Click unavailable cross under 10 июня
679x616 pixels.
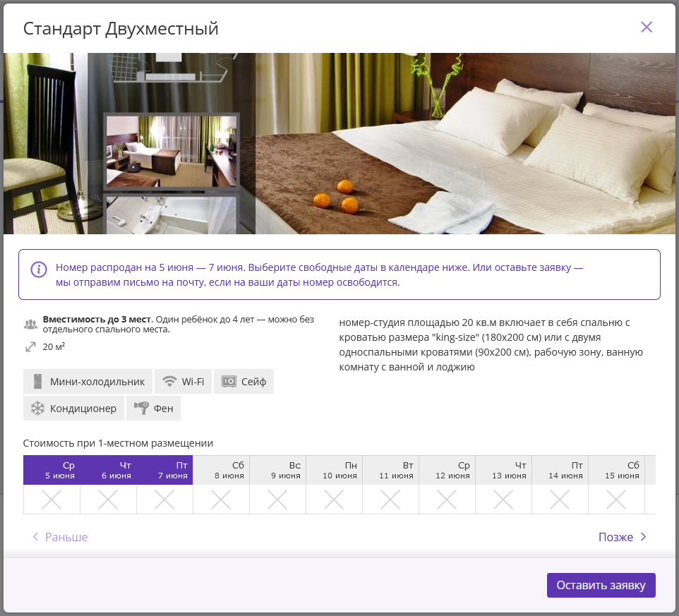click(334, 500)
